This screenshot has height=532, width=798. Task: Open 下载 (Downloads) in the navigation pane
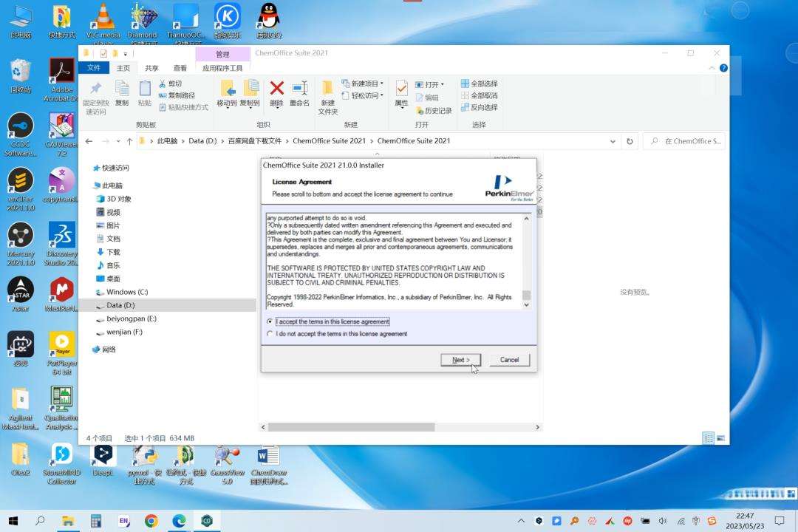click(x=113, y=252)
